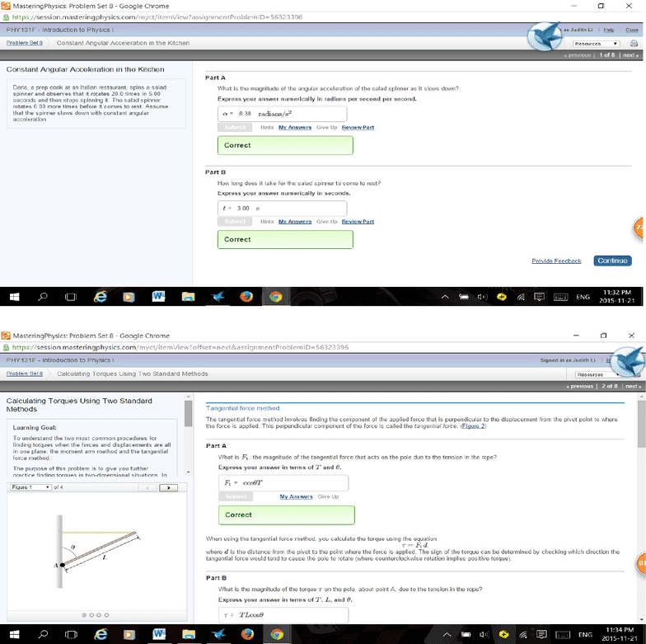This screenshot has width=646, height=644.
Task: Click ENG language indicator on 11:32 PM taskbar
Action: [583, 297]
